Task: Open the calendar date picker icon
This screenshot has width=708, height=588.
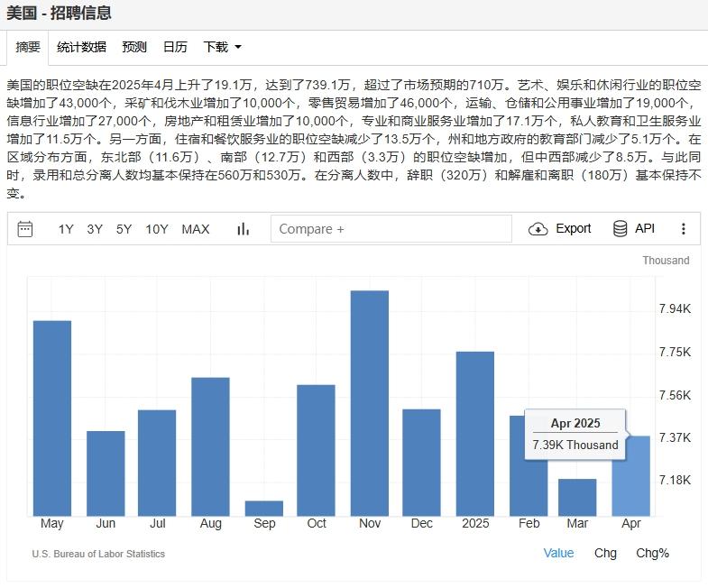Action: [x=25, y=229]
